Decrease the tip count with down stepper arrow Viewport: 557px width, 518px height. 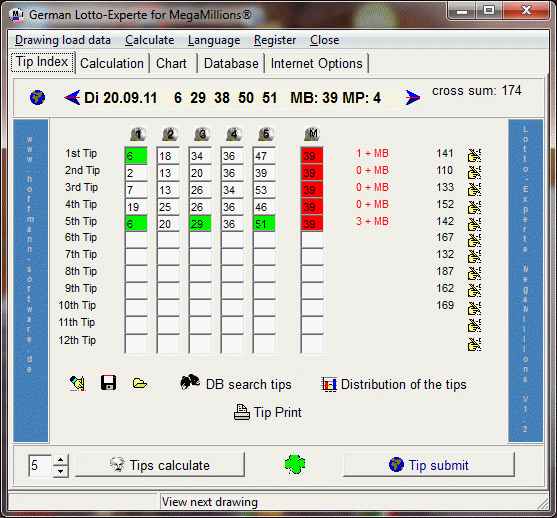(61, 471)
